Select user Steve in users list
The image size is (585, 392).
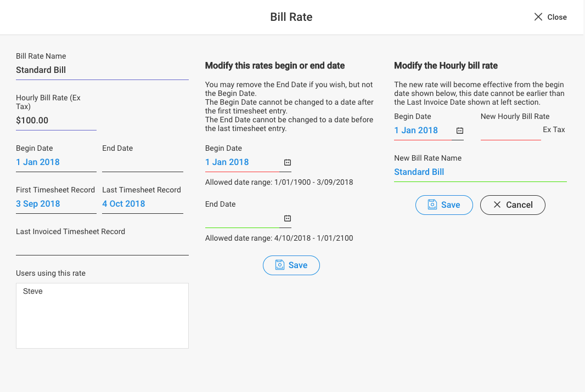[x=33, y=291]
